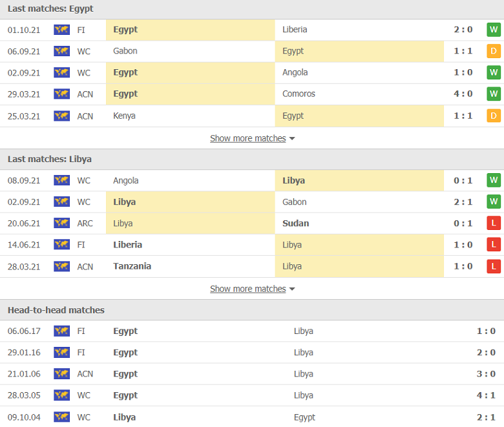Viewport: 504px width, 427px height.
Task: Open the Last matches: Egypt header
Action: click(x=50, y=9)
